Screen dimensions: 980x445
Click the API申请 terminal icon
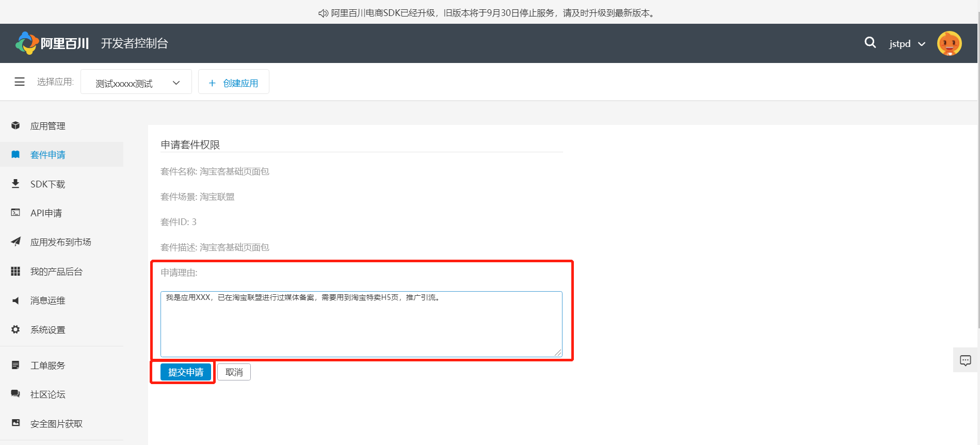point(15,213)
